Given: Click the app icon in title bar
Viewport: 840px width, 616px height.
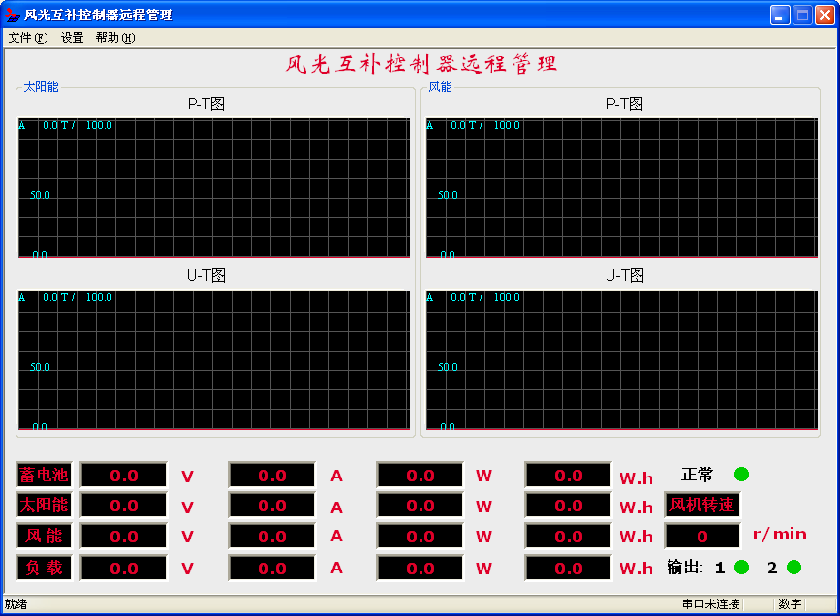Looking at the screenshot, I should coord(13,15).
